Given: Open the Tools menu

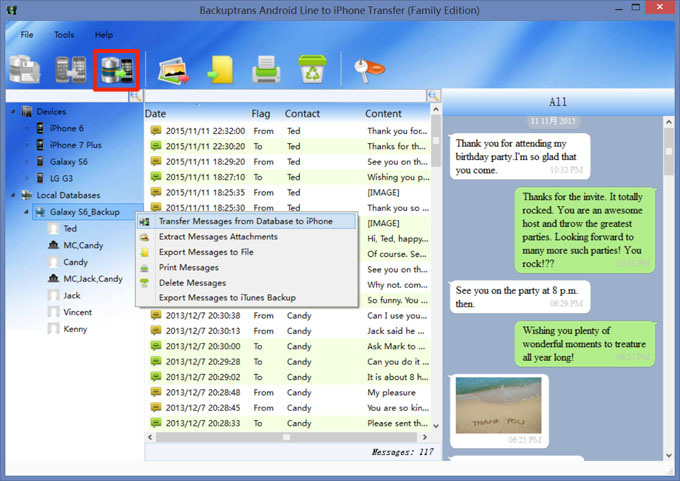Looking at the screenshot, I should 64,35.
